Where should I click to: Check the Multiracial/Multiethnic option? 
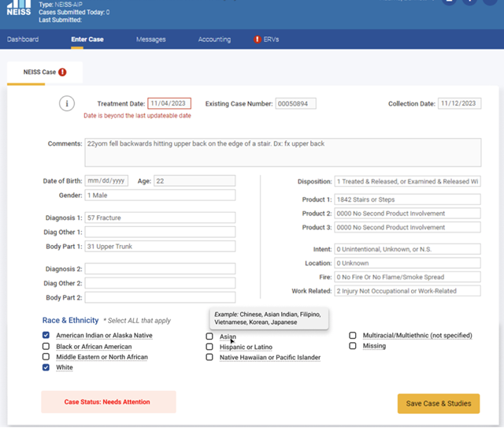coord(353,336)
